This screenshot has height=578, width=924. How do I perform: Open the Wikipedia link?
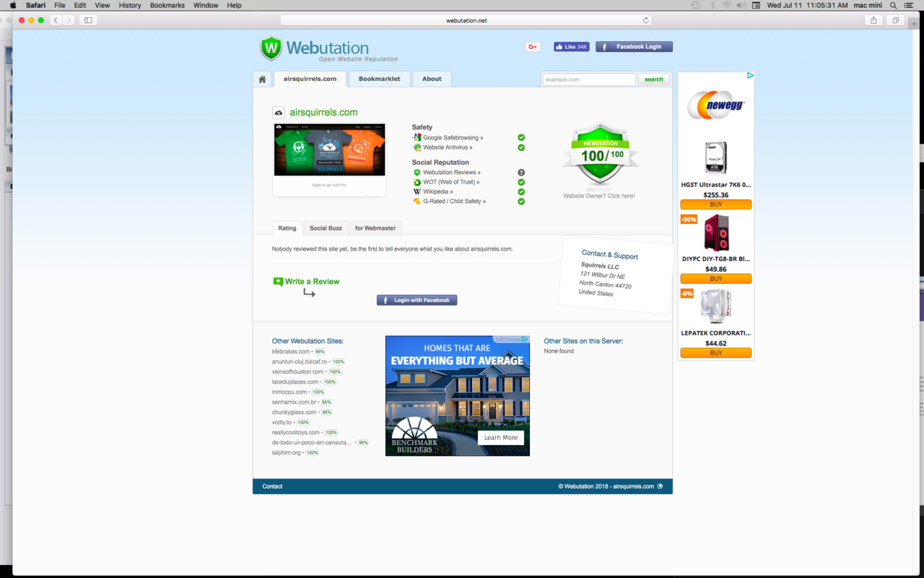(438, 192)
